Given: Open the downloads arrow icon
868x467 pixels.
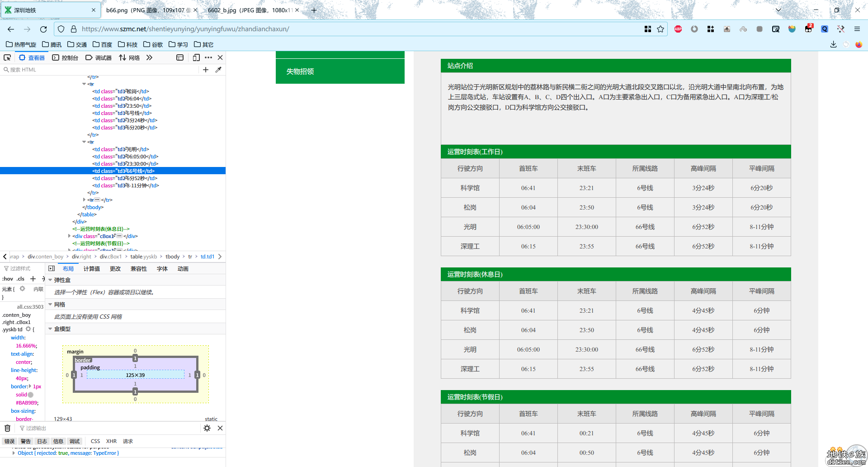Looking at the screenshot, I should click(x=833, y=44).
